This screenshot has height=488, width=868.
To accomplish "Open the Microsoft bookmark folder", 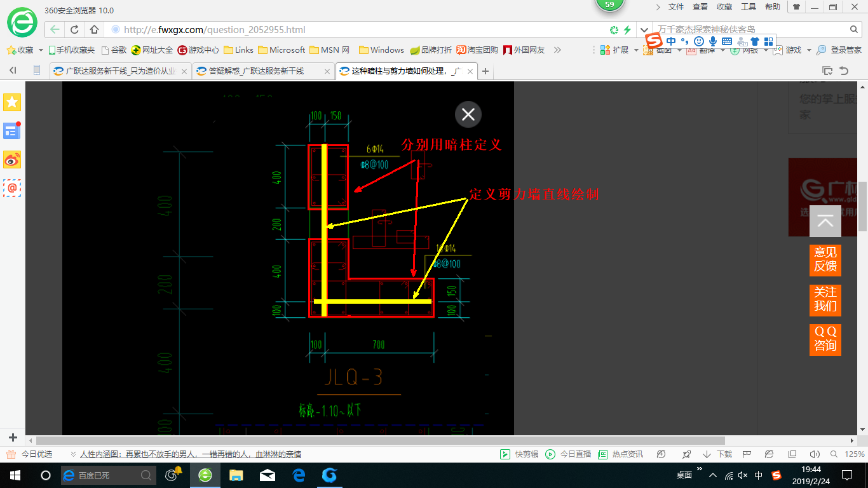I will tap(281, 50).
